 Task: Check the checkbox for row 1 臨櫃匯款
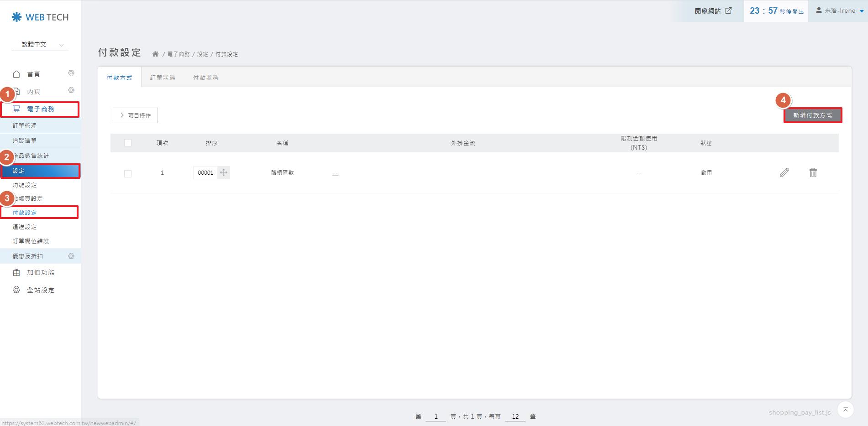pyautogui.click(x=128, y=173)
